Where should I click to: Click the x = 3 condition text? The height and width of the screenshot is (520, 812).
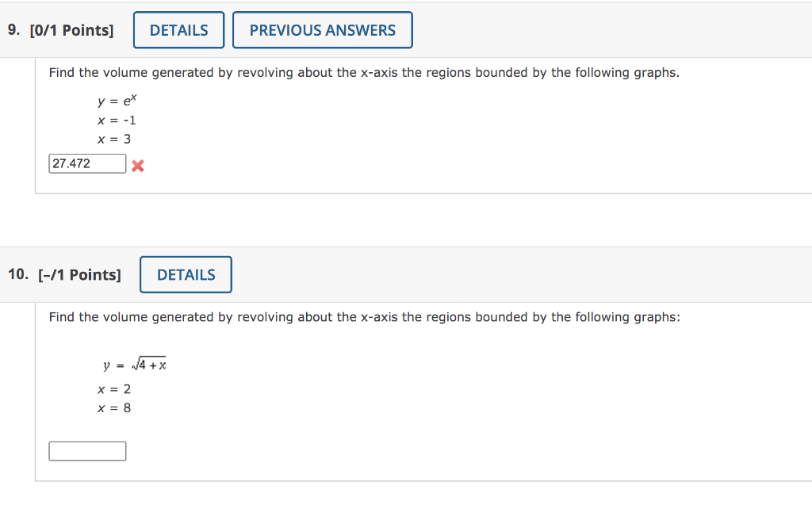(113, 139)
